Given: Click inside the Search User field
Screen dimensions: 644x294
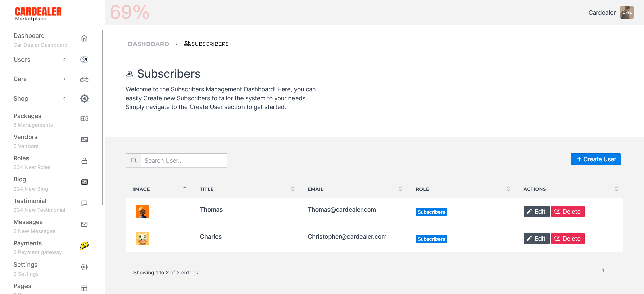Looking at the screenshot, I should [x=184, y=160].
